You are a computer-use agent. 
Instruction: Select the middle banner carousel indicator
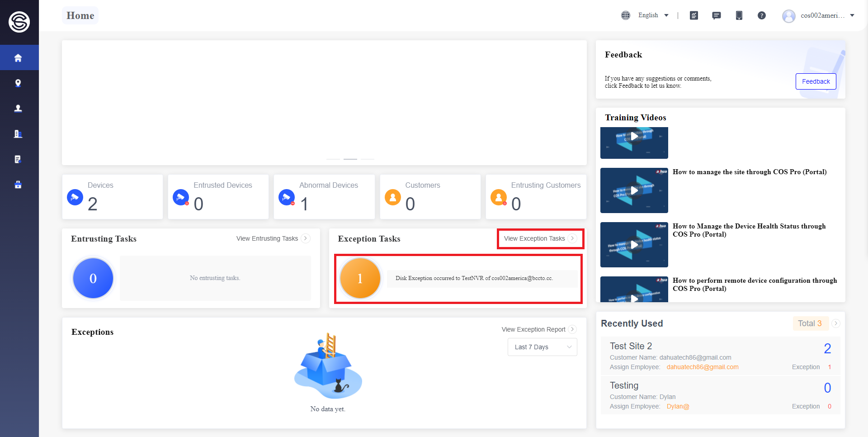[x=350, y=159]
